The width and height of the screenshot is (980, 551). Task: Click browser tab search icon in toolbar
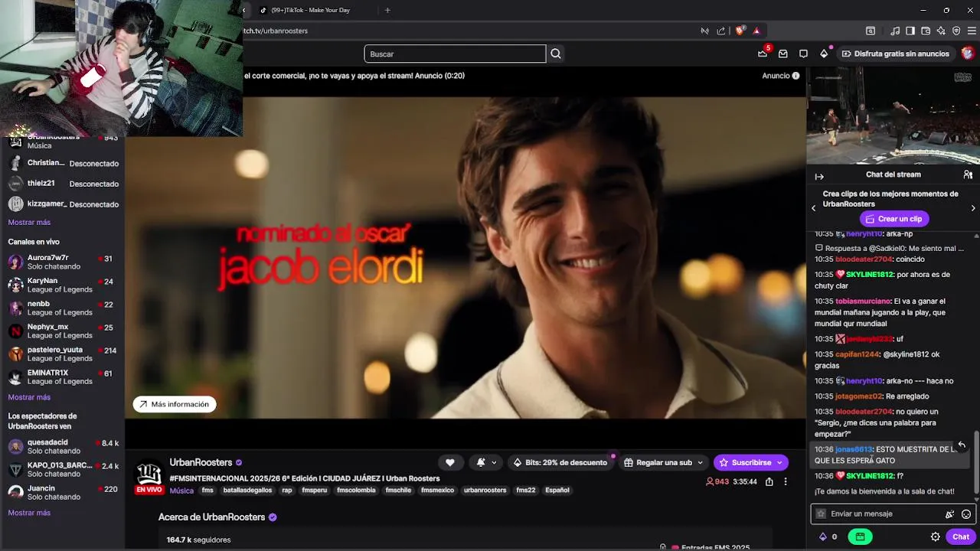coord(871,31)
